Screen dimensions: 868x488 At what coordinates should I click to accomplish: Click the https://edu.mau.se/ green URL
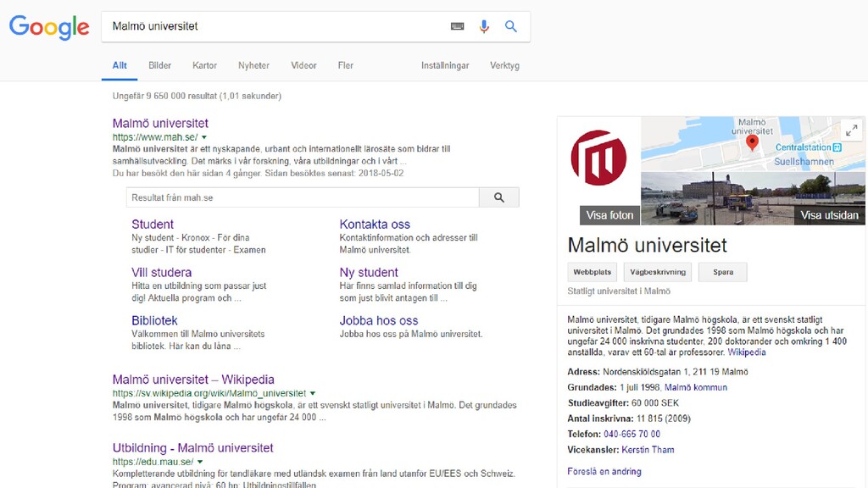(x=153, y=462)
